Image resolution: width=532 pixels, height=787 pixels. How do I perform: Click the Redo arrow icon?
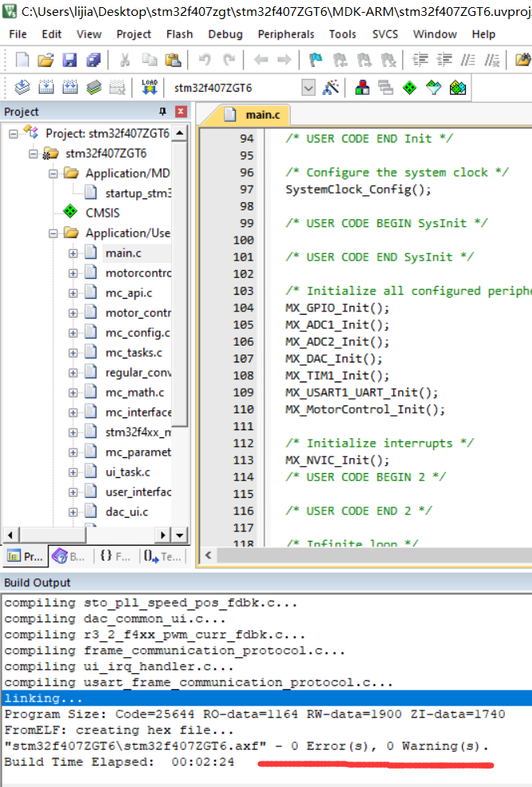tap(229, 61)
